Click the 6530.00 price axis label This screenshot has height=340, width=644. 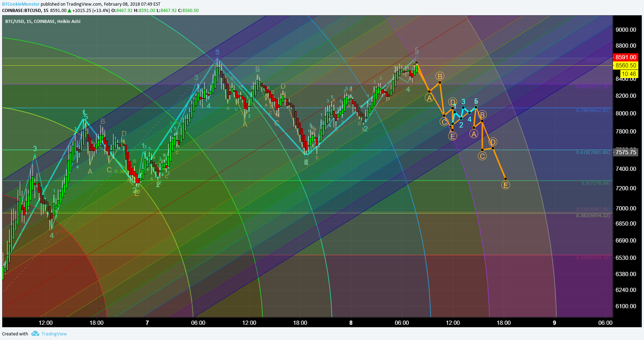(626, 258)
